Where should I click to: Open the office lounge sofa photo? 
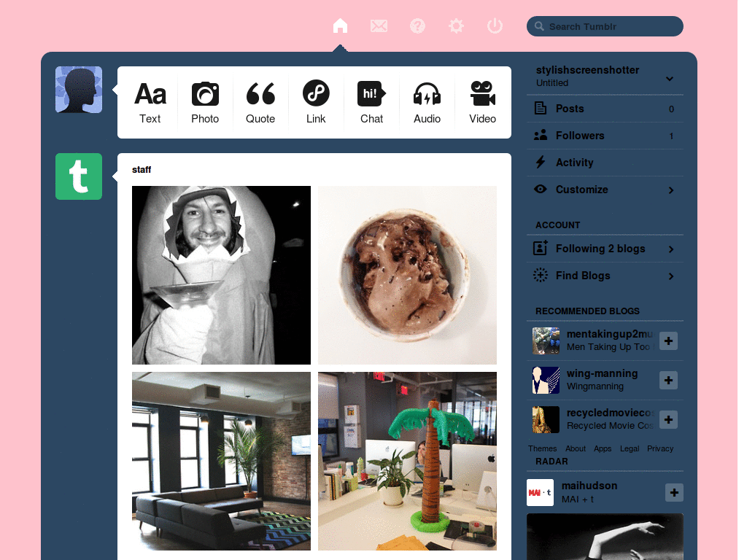point(221,461)
